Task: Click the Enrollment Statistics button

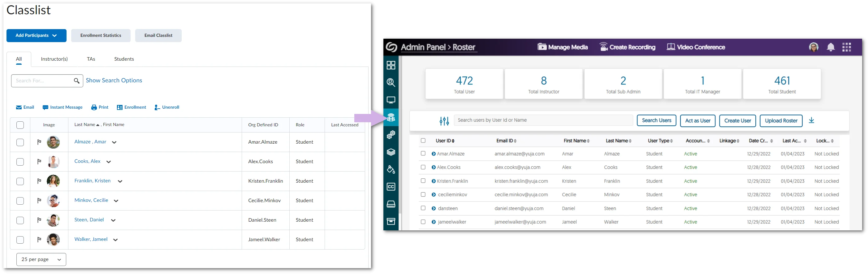Action: coord(101,35)
